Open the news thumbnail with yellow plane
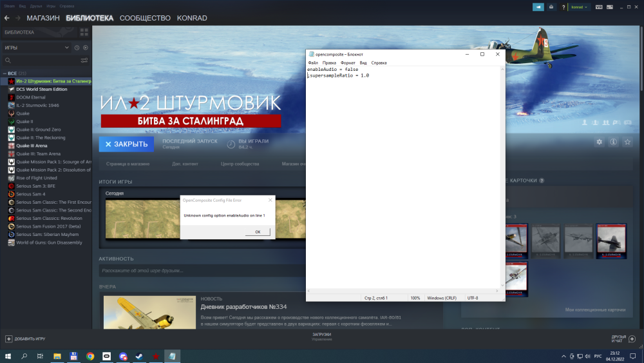The image size is (644, 363). (x=149, y=312)
